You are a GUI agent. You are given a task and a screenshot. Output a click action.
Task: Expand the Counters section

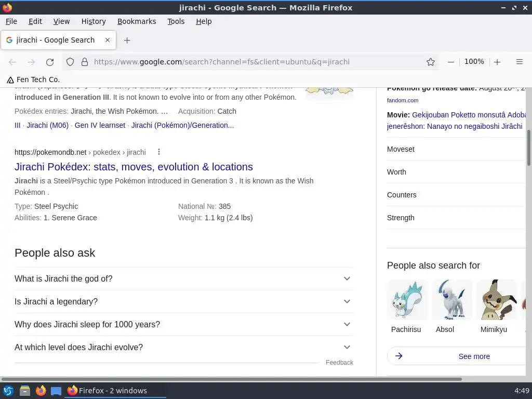click(456, 195)
